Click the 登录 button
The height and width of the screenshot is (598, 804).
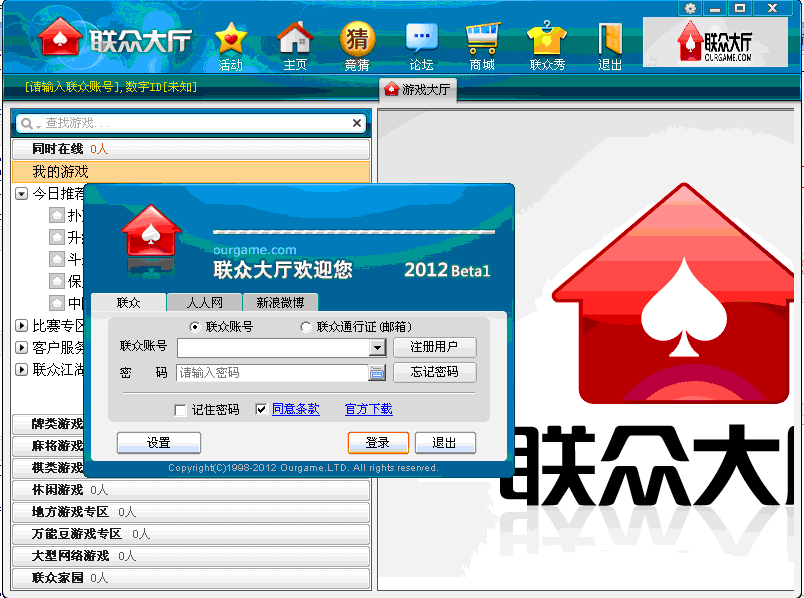(378, 443)
